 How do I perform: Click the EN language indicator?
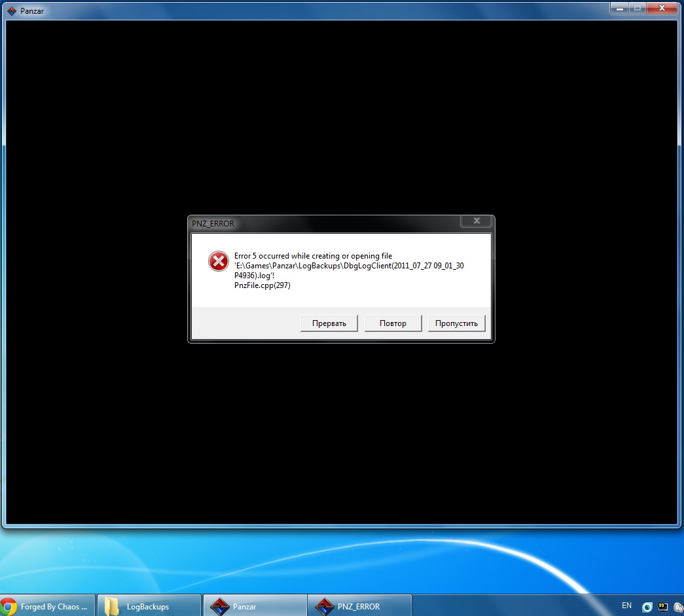tap(626, 606)
